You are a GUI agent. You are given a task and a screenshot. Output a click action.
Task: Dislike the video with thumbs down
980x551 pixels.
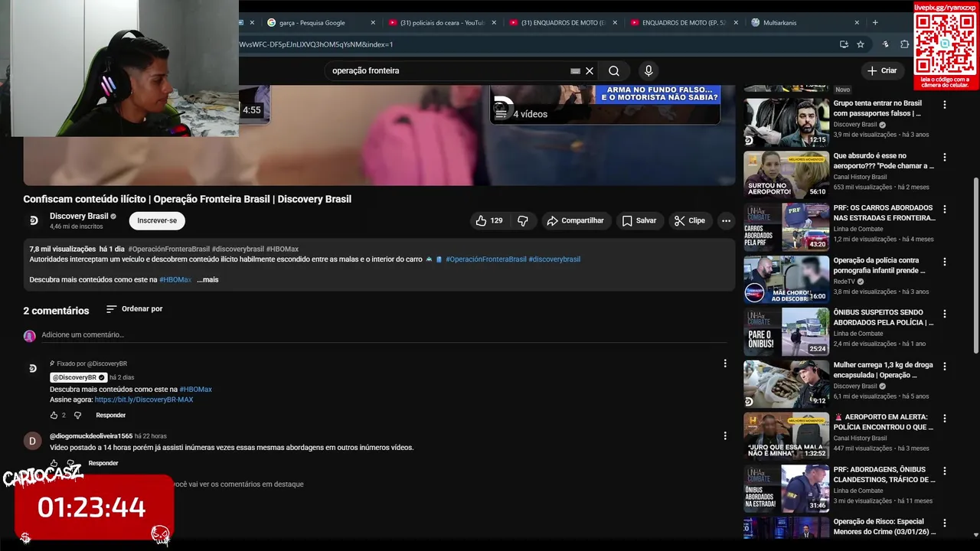point(523,220)
